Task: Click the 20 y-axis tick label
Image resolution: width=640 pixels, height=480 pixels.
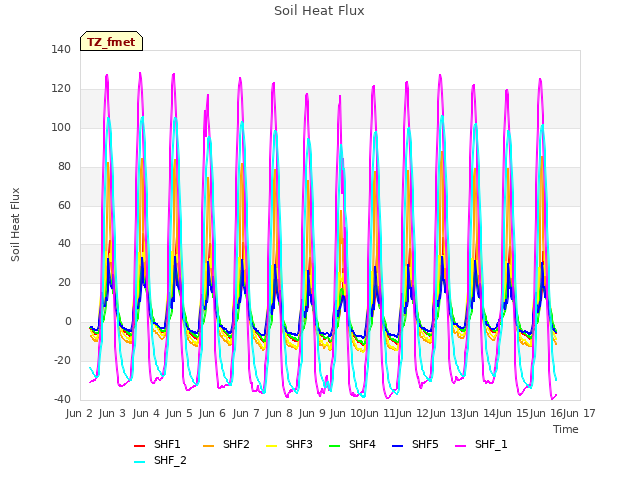Action: pyautogui.click(x=64, y=282)
